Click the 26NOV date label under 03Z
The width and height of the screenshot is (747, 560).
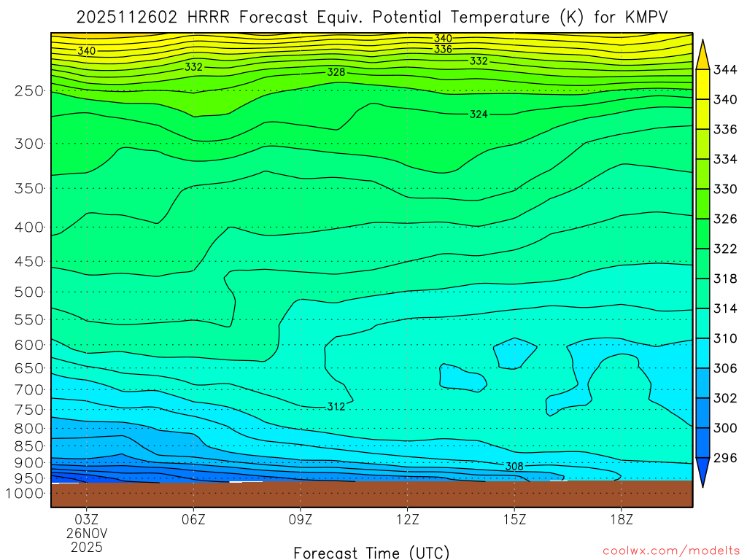click(x=87, y=533)
